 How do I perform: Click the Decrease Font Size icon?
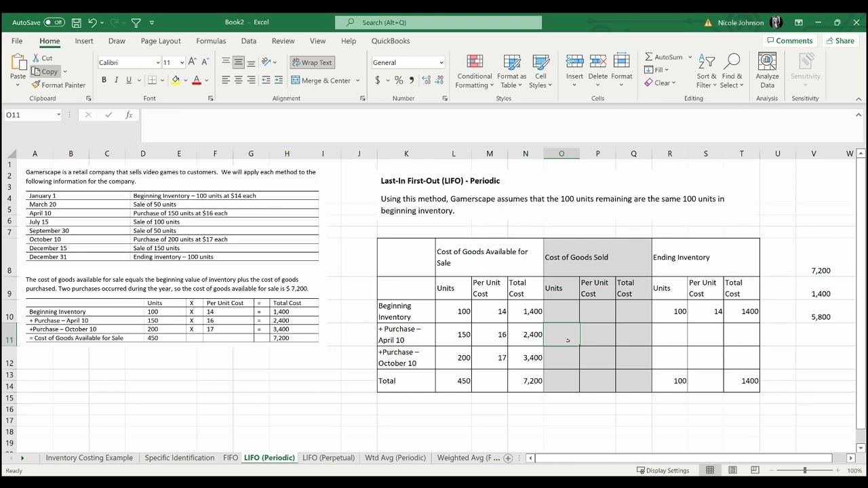tap(205, 62)
